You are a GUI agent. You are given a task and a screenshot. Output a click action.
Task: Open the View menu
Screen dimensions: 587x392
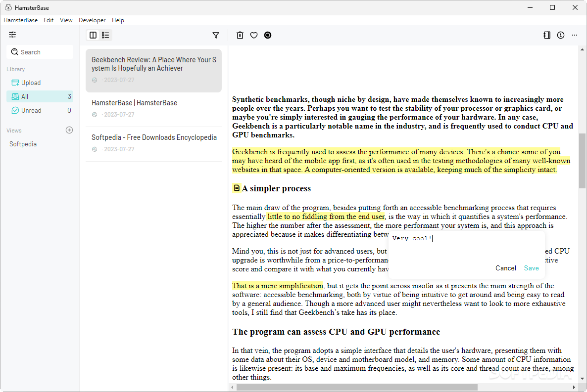[66, 20]
